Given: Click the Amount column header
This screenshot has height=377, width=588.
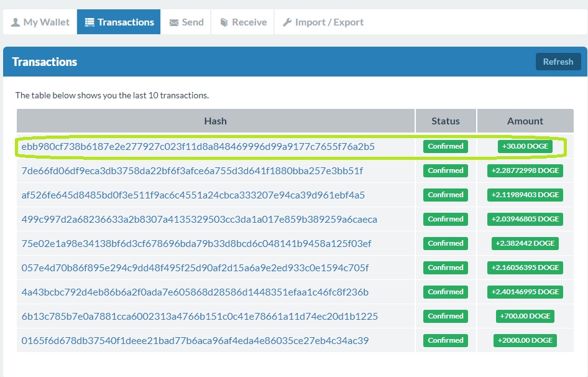Looking at the screenshot, I should pos(525,121).
